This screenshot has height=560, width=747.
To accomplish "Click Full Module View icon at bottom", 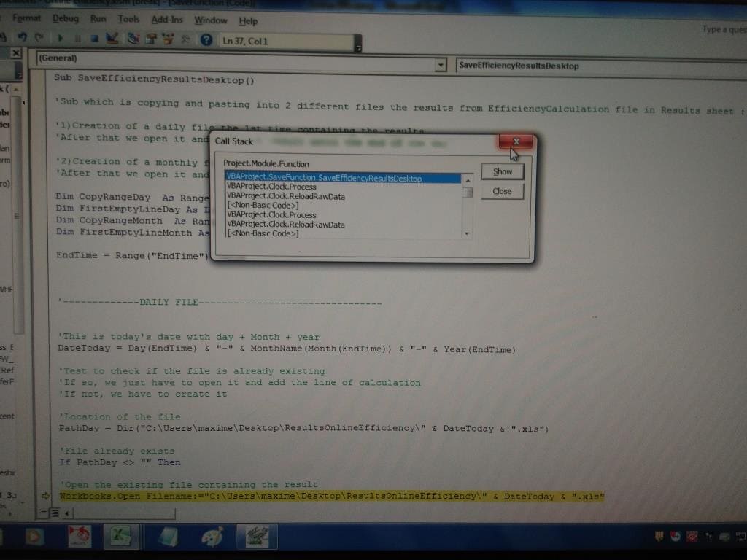I will (x=54, y=513).
